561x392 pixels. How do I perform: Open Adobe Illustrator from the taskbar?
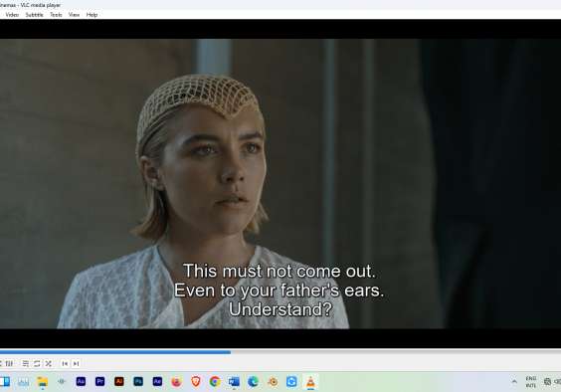(119, 382)
